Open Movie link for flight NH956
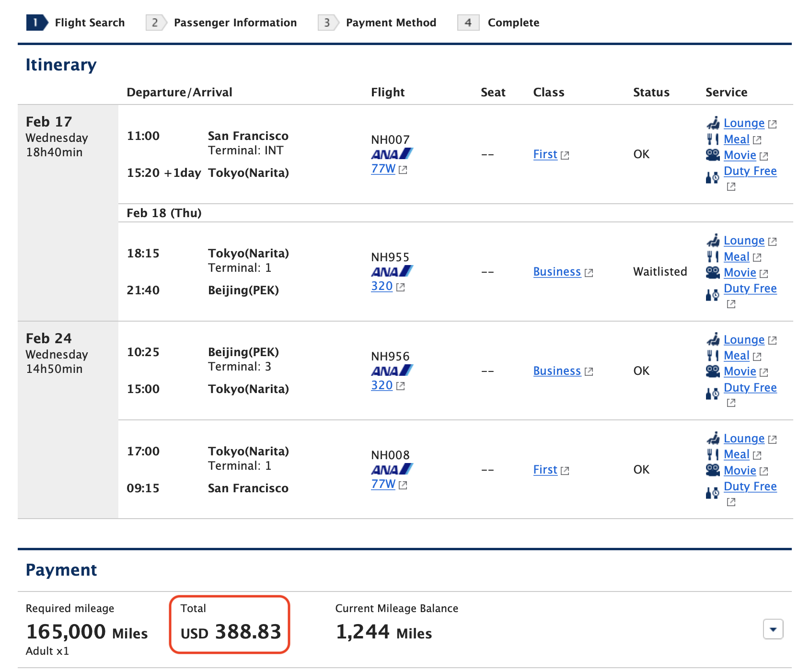810x672 pixels. [x=740, y=371]
